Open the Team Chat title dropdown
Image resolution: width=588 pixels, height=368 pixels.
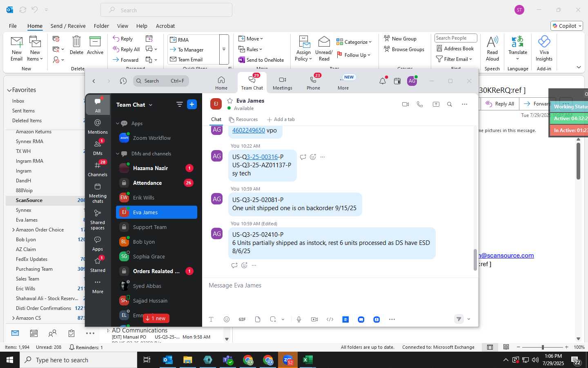coord(151,105)
